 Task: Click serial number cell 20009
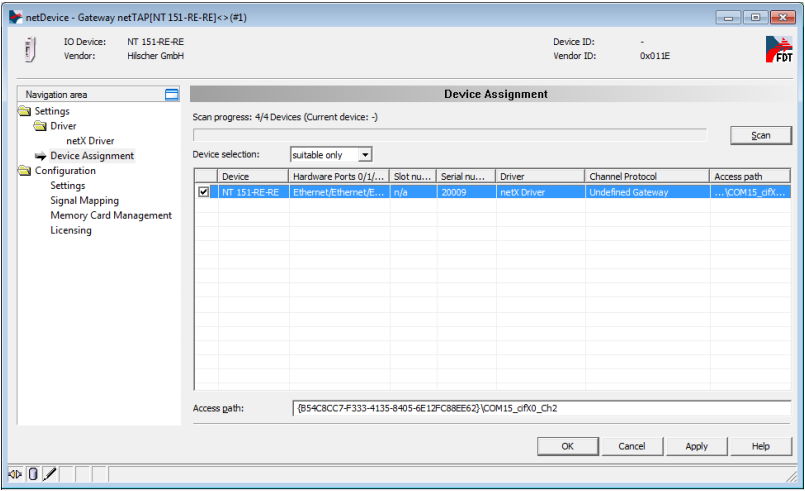tap(466, 192)
